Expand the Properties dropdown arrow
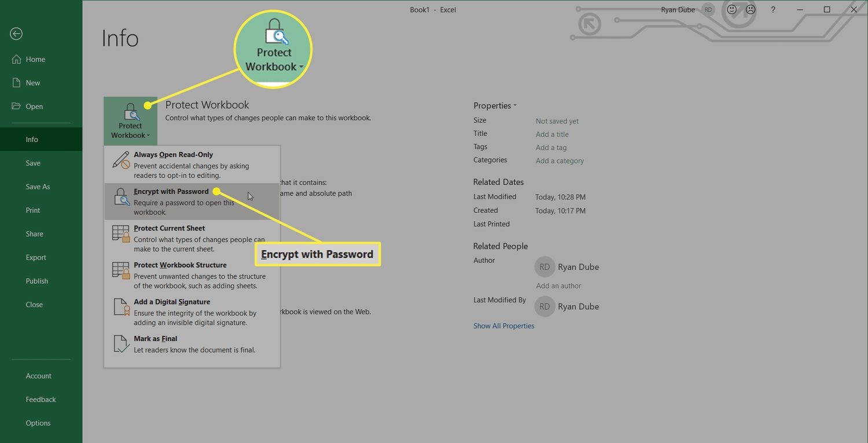The image size is (868, 443). pyautogui.click(x=514, y=106)
